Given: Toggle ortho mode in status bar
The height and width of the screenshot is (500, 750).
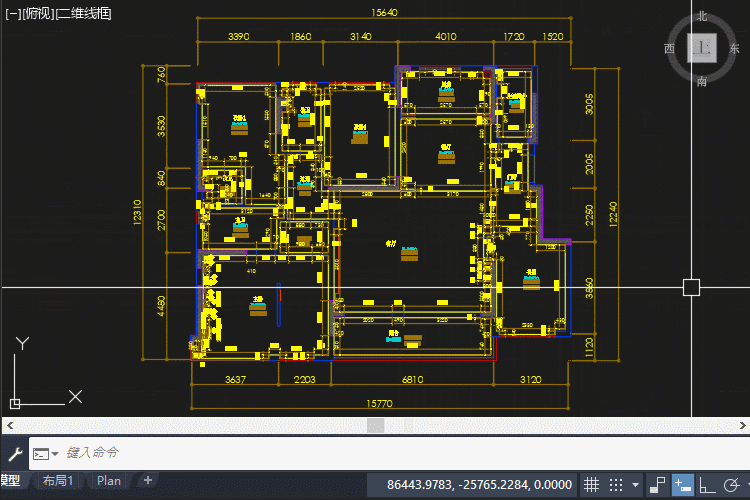Looking at the screenshot, I should click(707, 485).
